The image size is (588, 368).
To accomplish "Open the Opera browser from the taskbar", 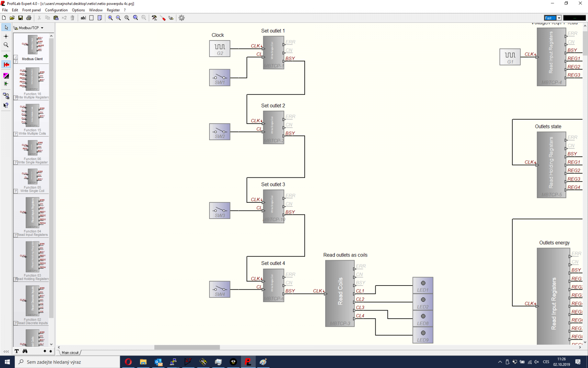I will point(128,362).
